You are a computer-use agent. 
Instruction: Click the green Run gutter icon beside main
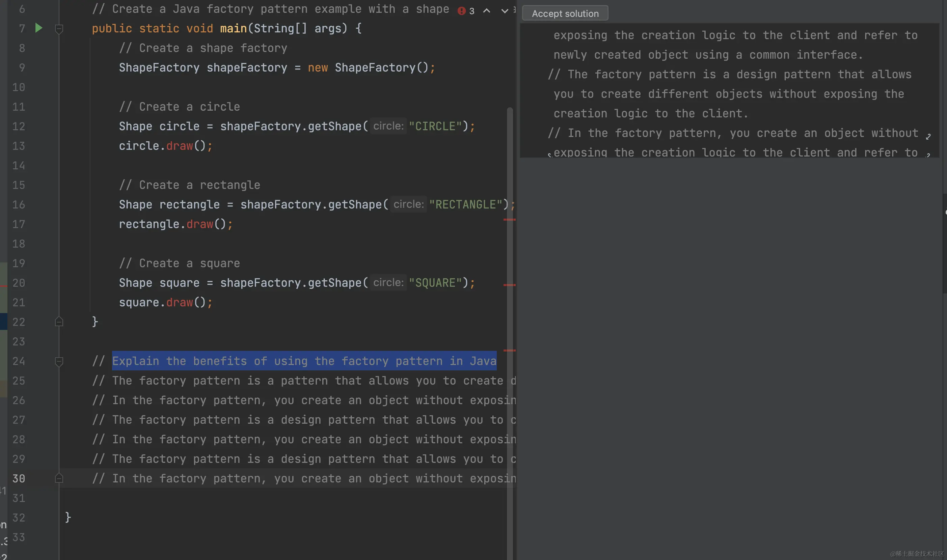click(38, 28)
